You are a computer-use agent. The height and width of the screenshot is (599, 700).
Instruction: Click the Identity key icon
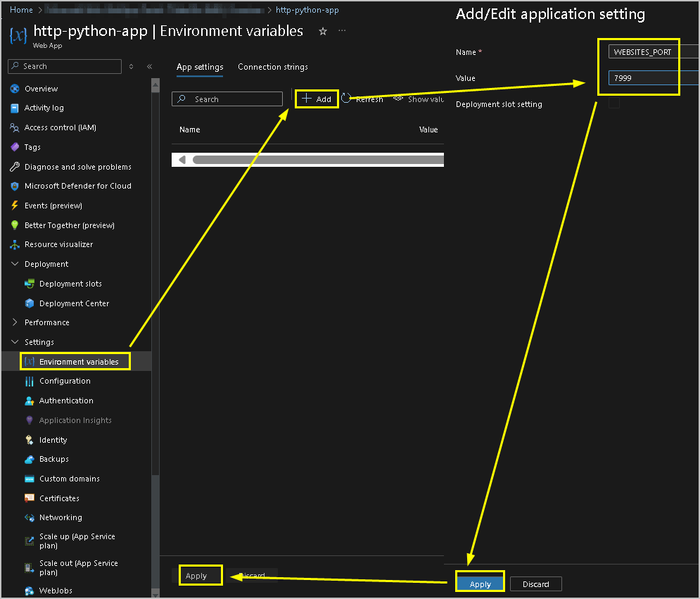pos(30,440)
